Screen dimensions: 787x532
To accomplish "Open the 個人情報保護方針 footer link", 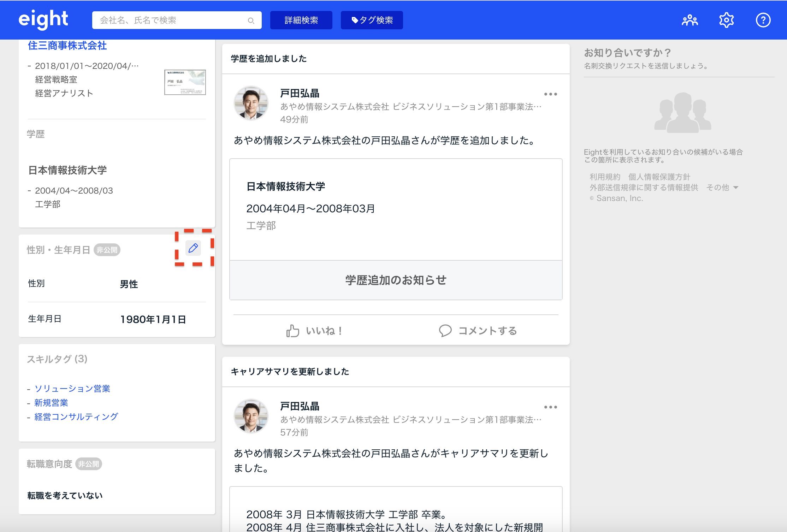I will pyautogui.click(x=659, y=177).
